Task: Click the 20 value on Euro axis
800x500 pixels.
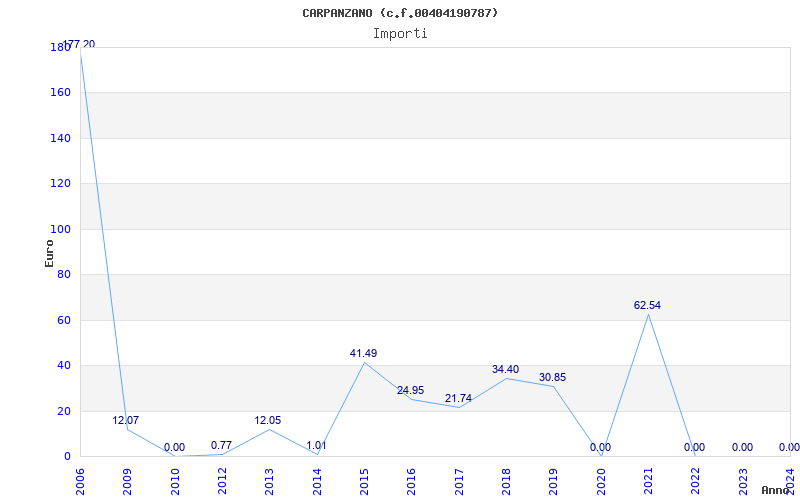Action: [63, 411]
